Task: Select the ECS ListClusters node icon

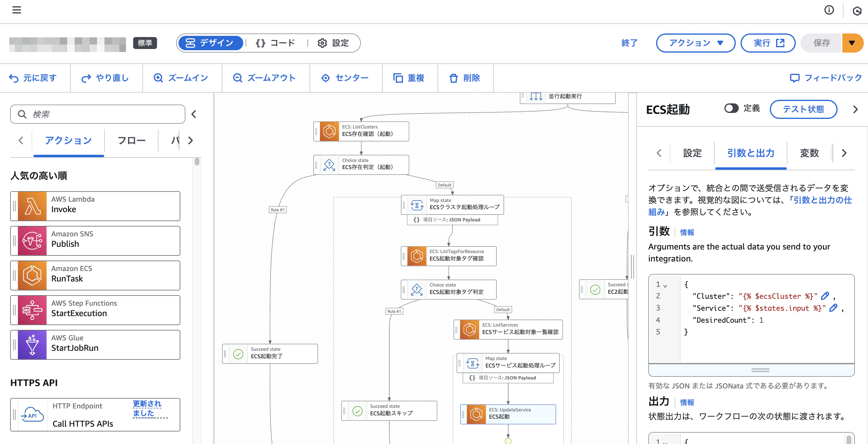Action: [x=329, y=131]
